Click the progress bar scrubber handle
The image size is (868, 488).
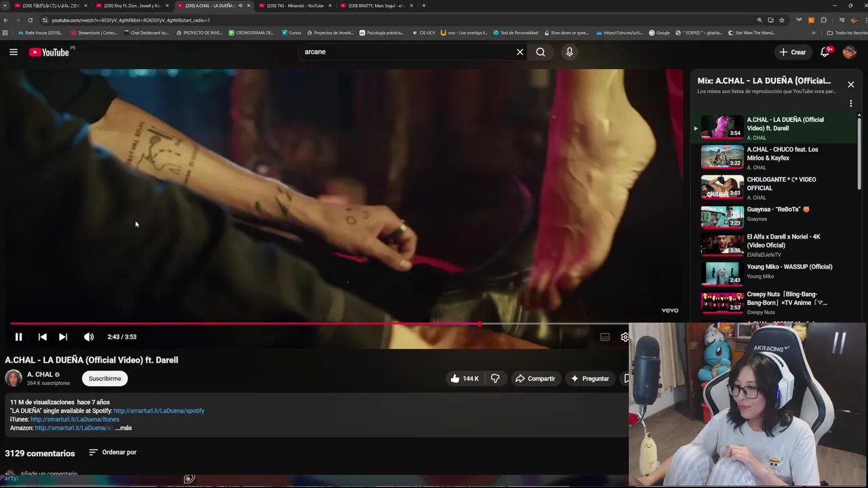coord(479,324)
